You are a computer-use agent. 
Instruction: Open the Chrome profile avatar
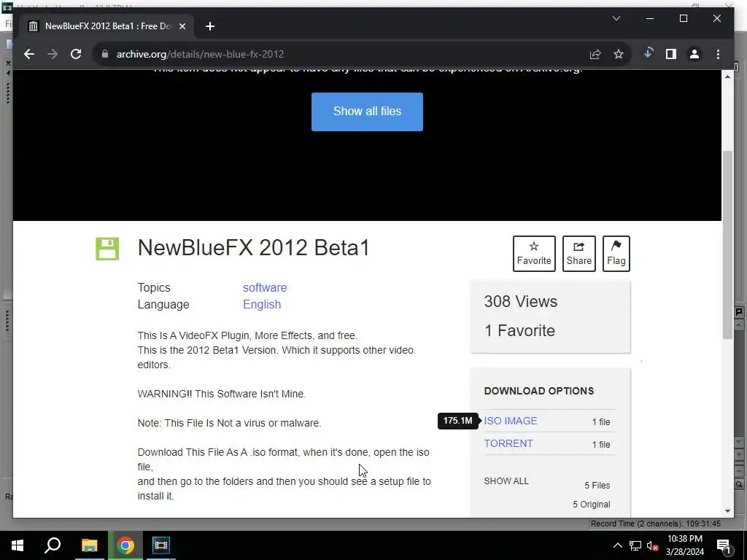[x=694, y=54]
